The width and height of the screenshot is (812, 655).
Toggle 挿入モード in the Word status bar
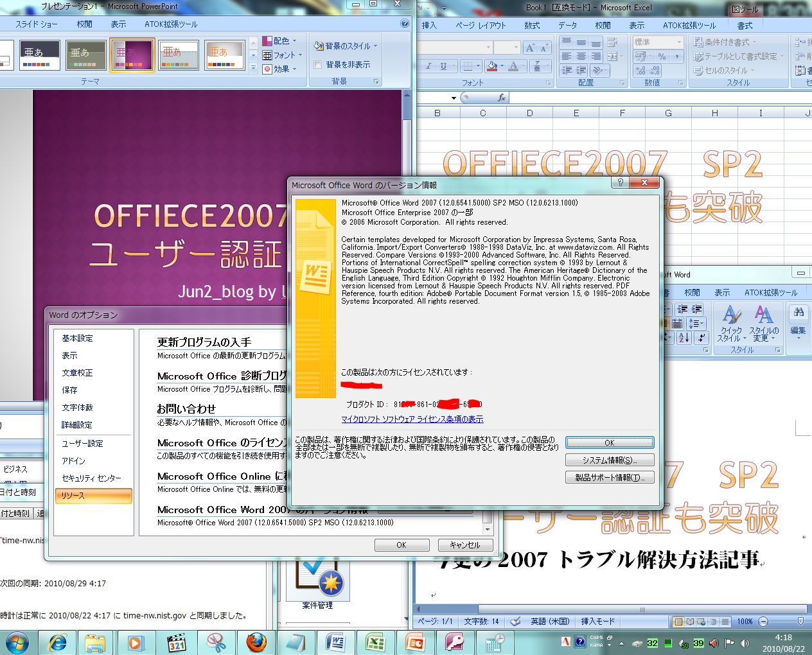[598, 621]
